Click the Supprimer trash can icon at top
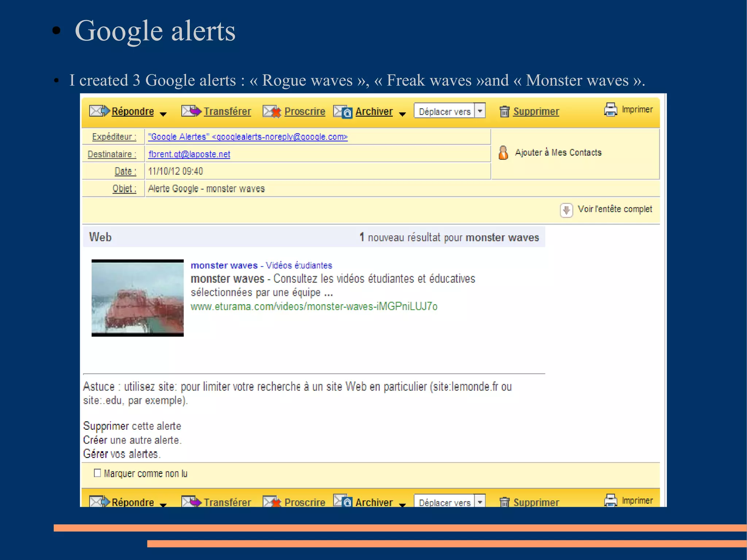The width and height of the screenshot is (747, 560). (504, 111)
